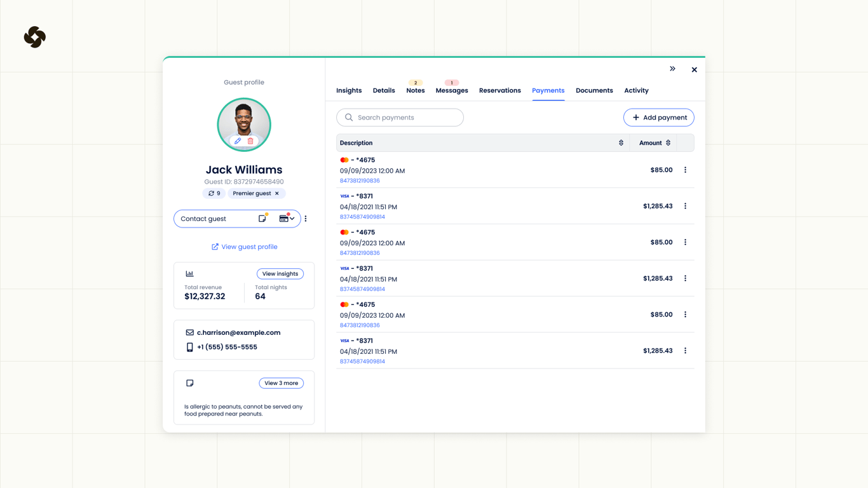The height and width of the screenshot is (488, 868).
Task: Select the note icon above the peanut allergy text
Action: 189,383
